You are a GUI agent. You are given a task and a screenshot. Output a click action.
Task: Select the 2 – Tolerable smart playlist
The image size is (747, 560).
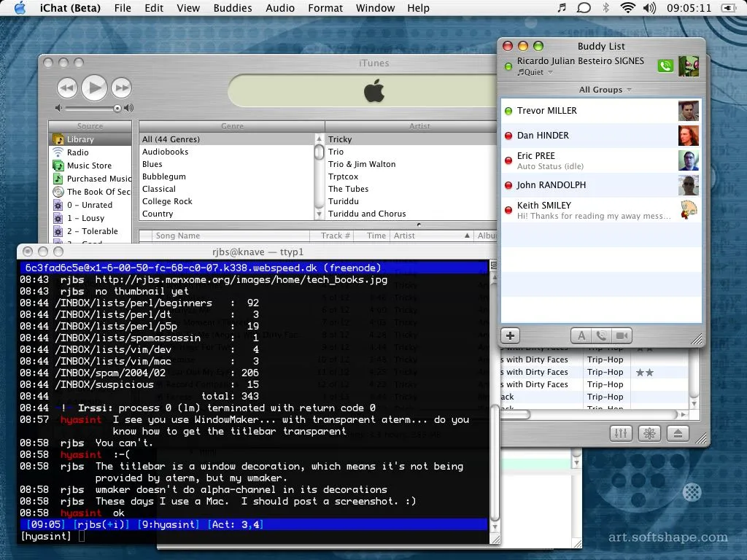click(x=90, y=231)
